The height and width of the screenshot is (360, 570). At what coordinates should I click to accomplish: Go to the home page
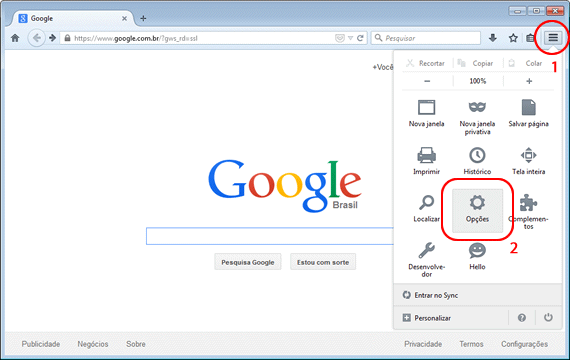pyautogui.click(x=15, y=38)
